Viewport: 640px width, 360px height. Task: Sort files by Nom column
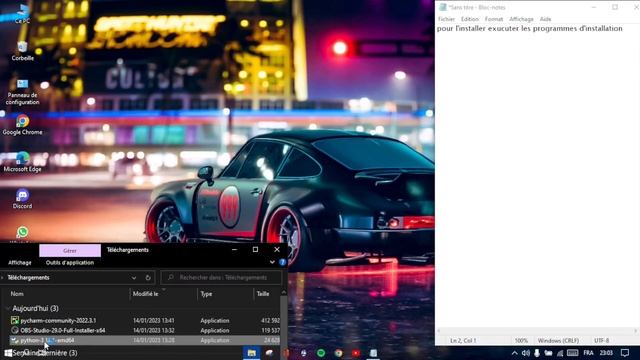point(17,294)
